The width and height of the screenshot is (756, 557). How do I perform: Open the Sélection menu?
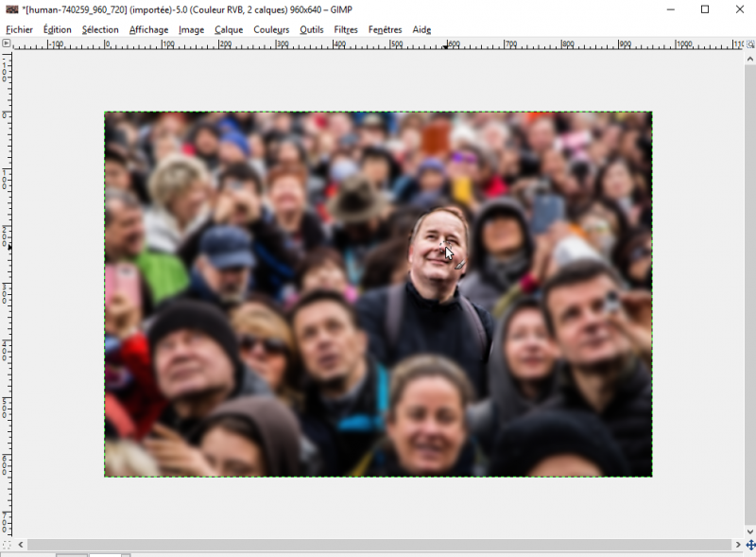(x=100, y=29)
